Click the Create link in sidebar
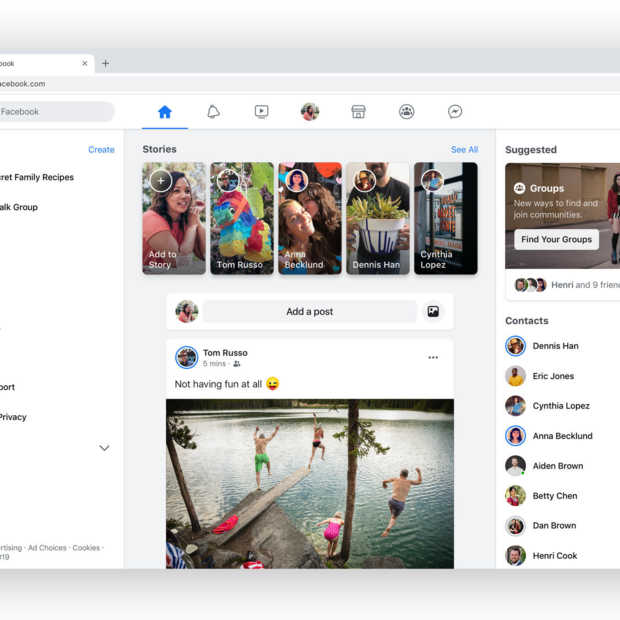The image size is (620, 620). (101, 149)
